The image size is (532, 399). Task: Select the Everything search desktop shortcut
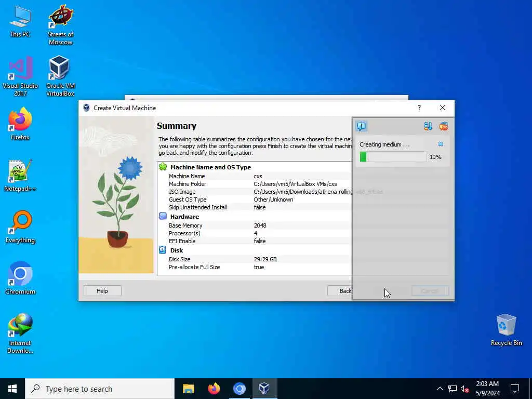tap(20, 227)
